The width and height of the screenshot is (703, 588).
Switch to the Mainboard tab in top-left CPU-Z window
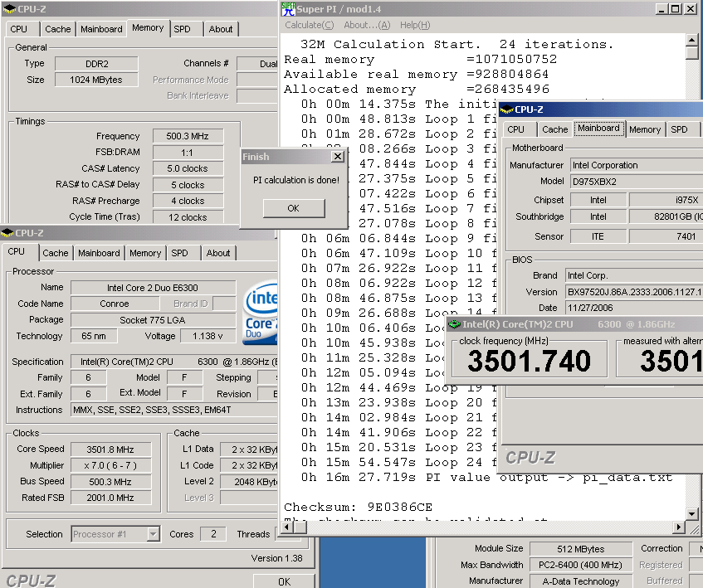tap(101, 29)
